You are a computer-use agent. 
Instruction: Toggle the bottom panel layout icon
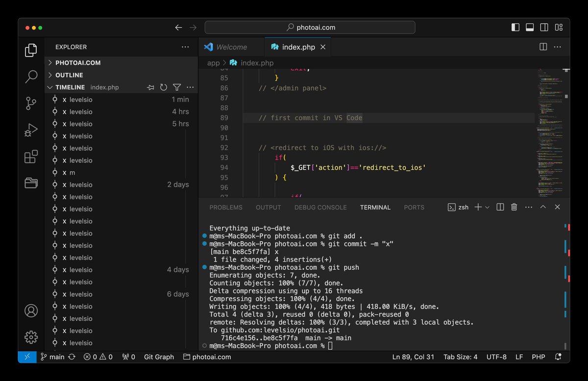530,27
